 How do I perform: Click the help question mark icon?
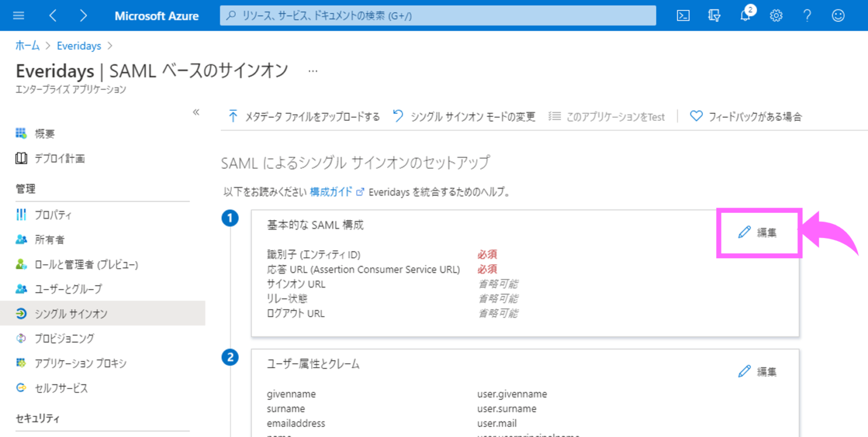click(807, 16)
